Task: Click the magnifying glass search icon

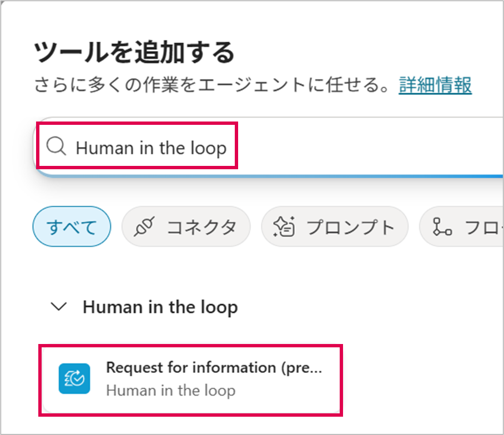Action: (56, 146)
